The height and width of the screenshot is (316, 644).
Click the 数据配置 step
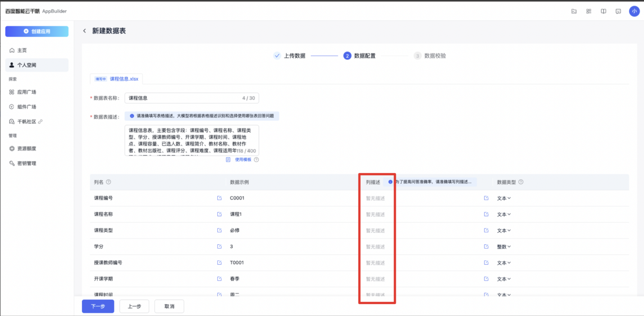(x=359, y=56)
